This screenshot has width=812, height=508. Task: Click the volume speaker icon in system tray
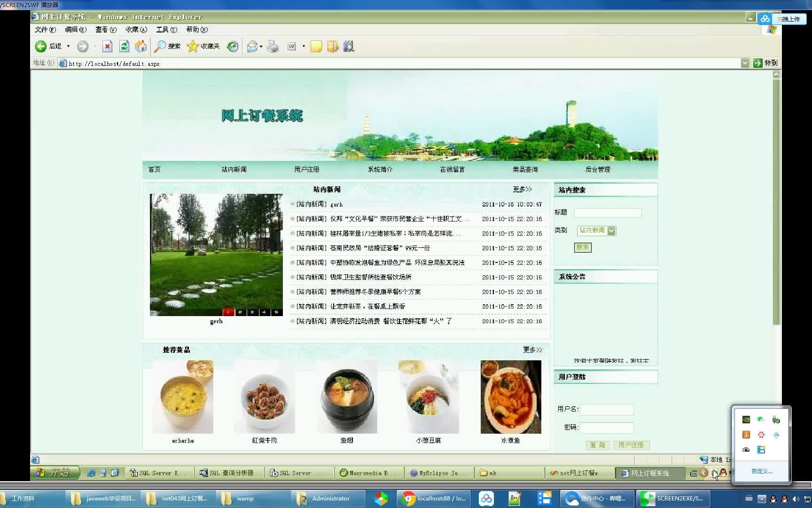click(x=796, y=499)
